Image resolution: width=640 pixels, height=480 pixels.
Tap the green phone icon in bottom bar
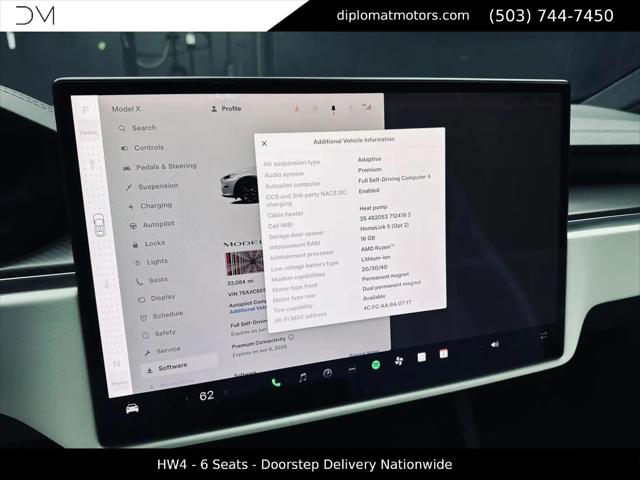[276, 382]
